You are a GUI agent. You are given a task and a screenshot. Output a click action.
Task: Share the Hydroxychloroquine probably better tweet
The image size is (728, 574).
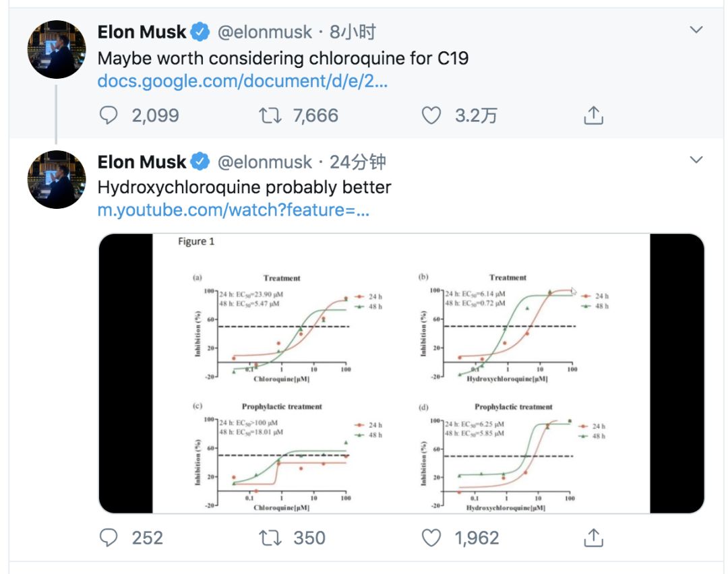point(593,538)
